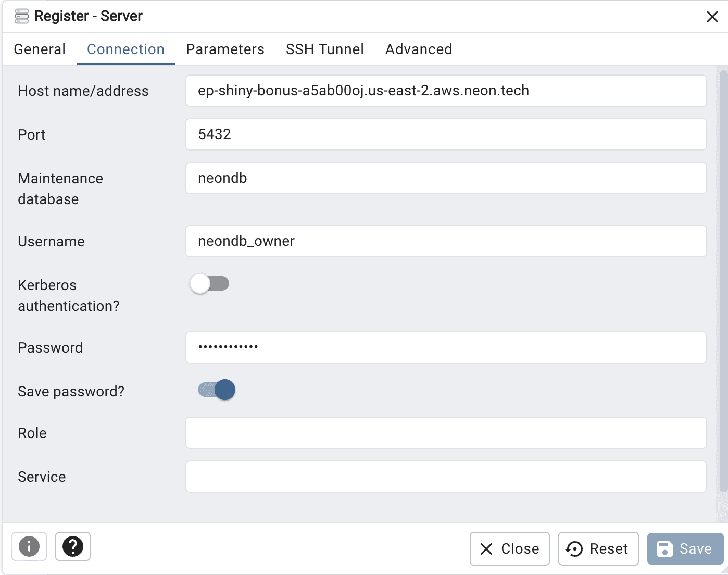Focus the Password field
This screenshot has width=728, height=575.
[x=446, y=347]
